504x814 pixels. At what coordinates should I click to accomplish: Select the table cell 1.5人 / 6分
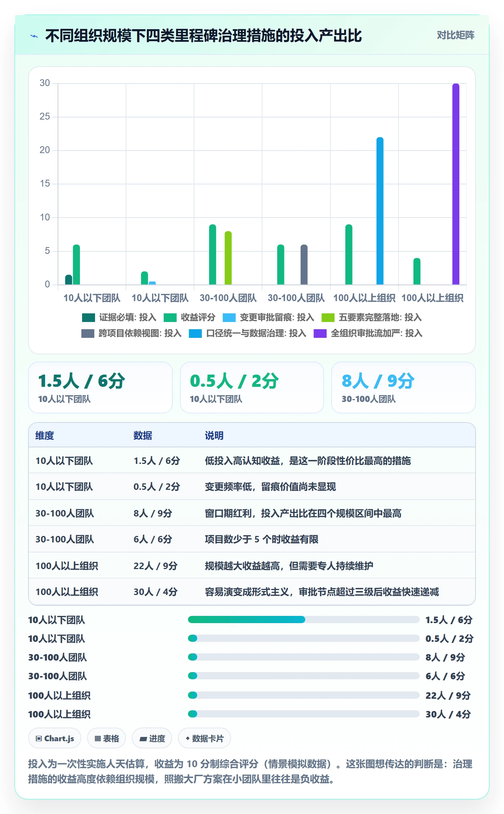tap(157, 461)
